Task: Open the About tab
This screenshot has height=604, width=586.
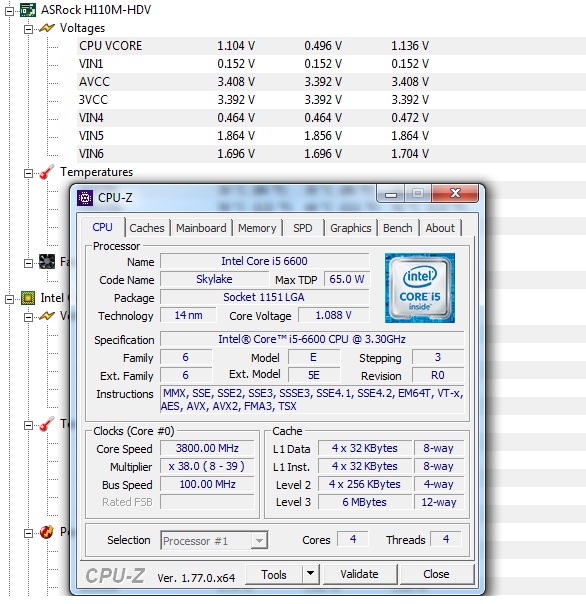Action: point(440,228)
